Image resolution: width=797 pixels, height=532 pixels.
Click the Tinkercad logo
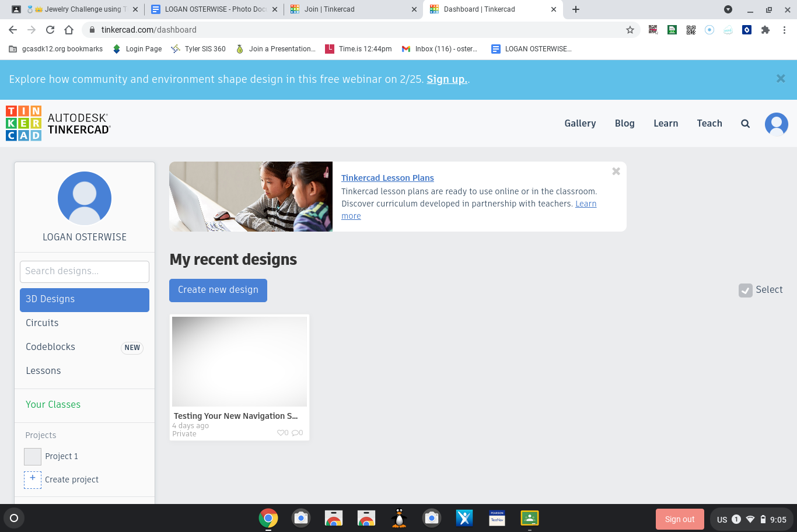pyautogui.click(x=58, y=123)
